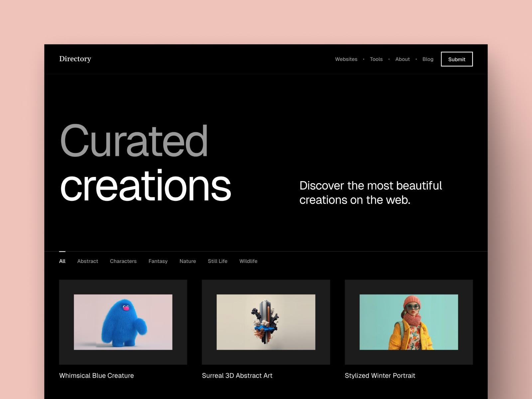Select the Wildlife filter tab
The height and width of the screenshot is (399, 532).
coord(248,261)
